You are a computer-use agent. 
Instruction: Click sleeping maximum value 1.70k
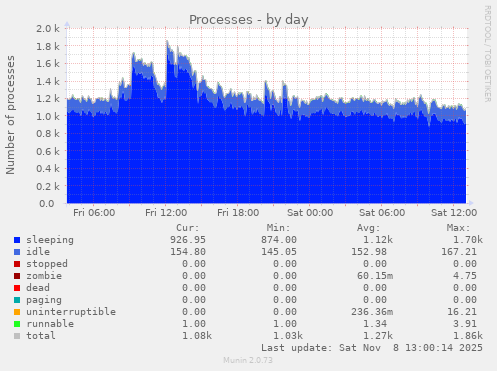tap(468, 240)
